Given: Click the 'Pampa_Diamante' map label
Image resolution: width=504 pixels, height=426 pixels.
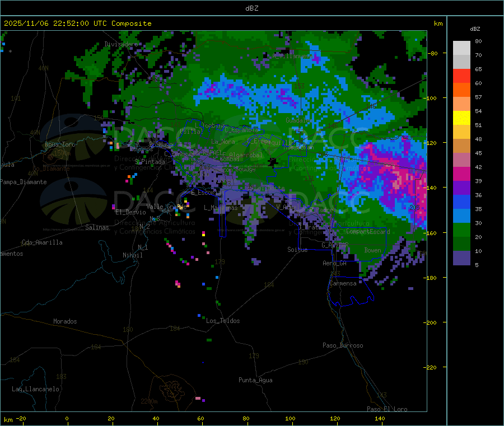Looking at the screenshot, I should (24, 182).
